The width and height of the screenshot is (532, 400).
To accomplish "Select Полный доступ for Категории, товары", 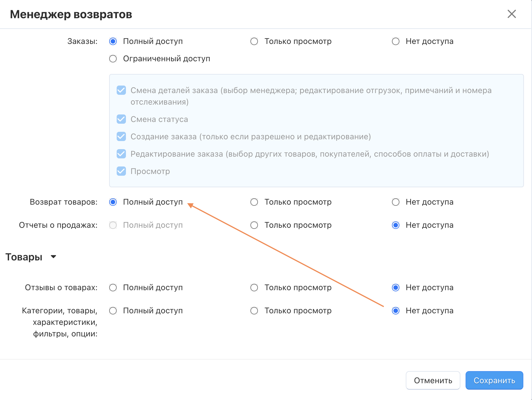I will 113,311.
